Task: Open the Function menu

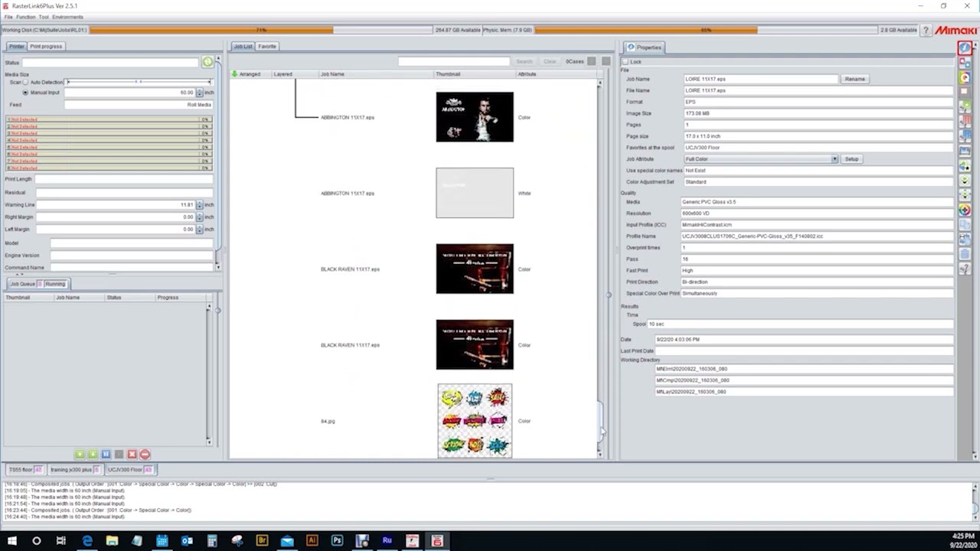Action: (x=26, y=17)
